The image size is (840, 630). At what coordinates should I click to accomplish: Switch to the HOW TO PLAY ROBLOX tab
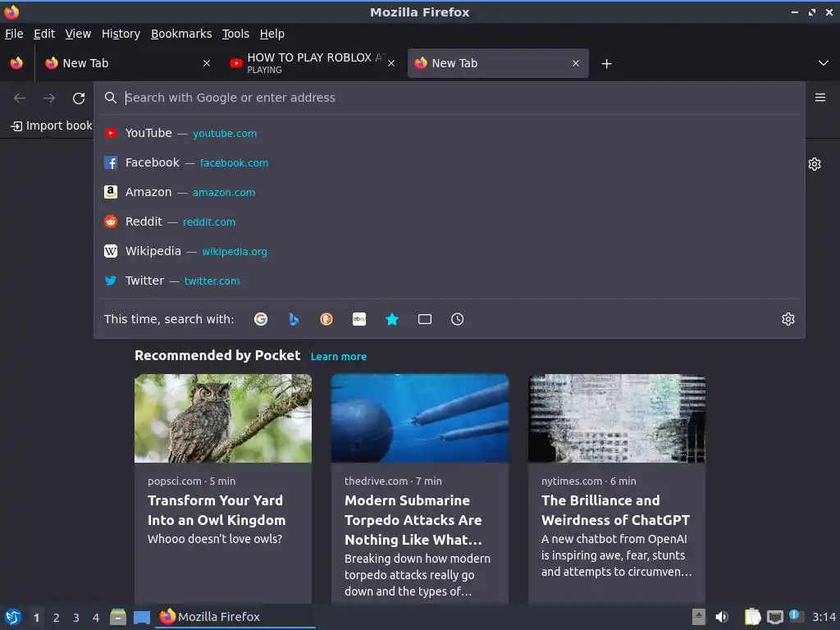coord(313,63)
